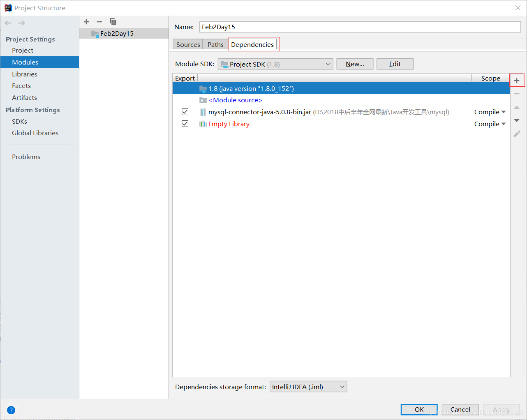
Task: Select Feb2Day15 module in the tree
Action: (124, 33)
